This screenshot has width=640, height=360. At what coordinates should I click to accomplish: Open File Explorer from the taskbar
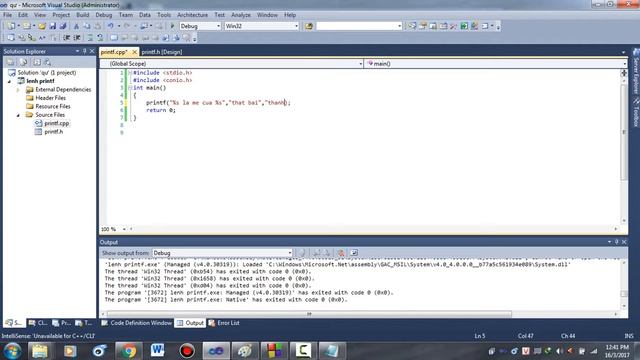tap(40, 351)
